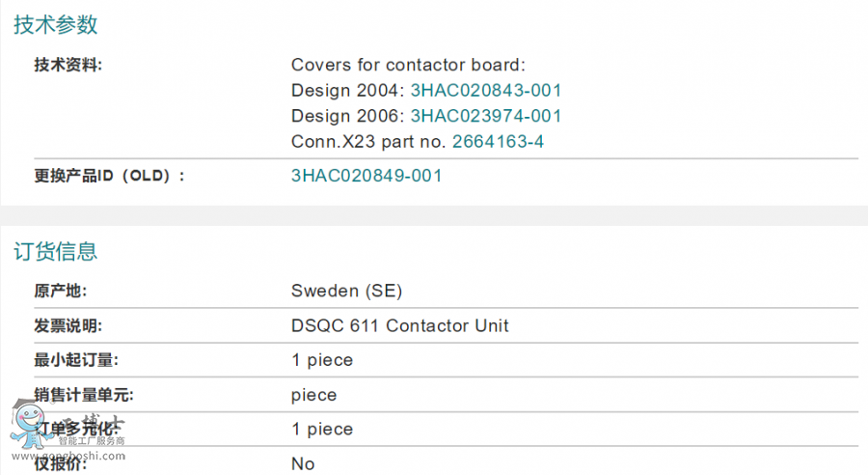This screenshot has height=475, width=868.
Task: Click the 发票说明 label
Action: coord(68,325)
